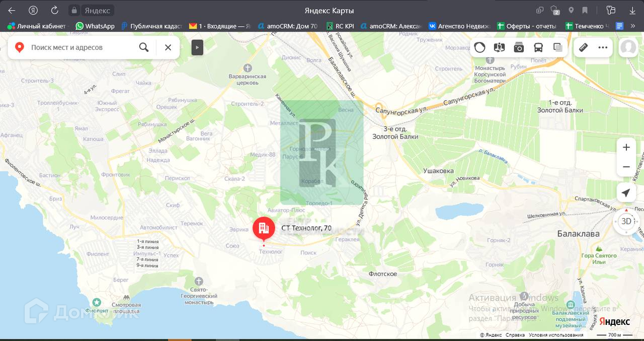Open the Личный кабинет bookmark
Viewport: 644px width, 341px height.
(x=36, y=26)
